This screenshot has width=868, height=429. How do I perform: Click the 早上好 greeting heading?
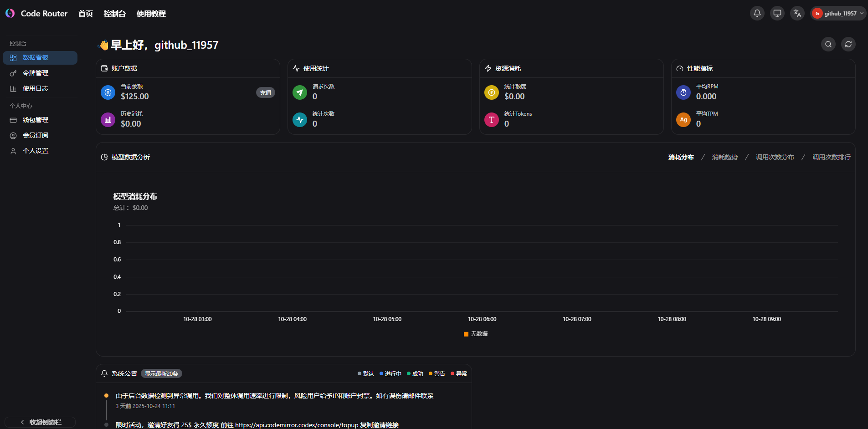coord(159,45)
